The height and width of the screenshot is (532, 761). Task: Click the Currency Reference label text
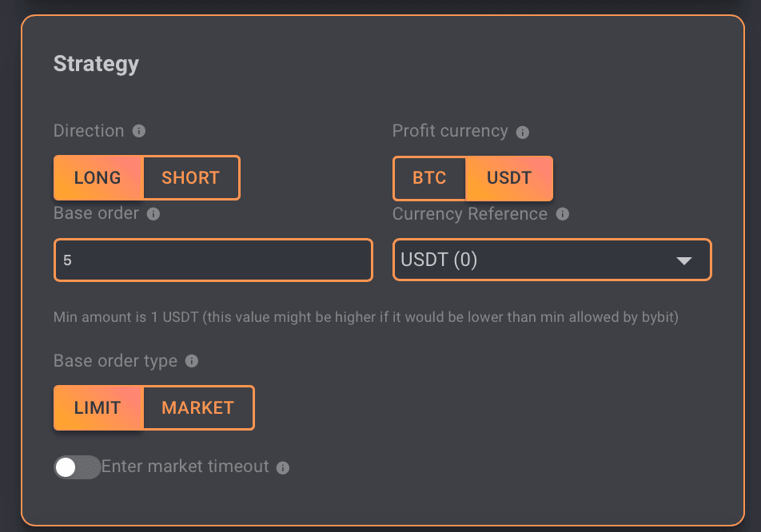[x=470, y=214]
